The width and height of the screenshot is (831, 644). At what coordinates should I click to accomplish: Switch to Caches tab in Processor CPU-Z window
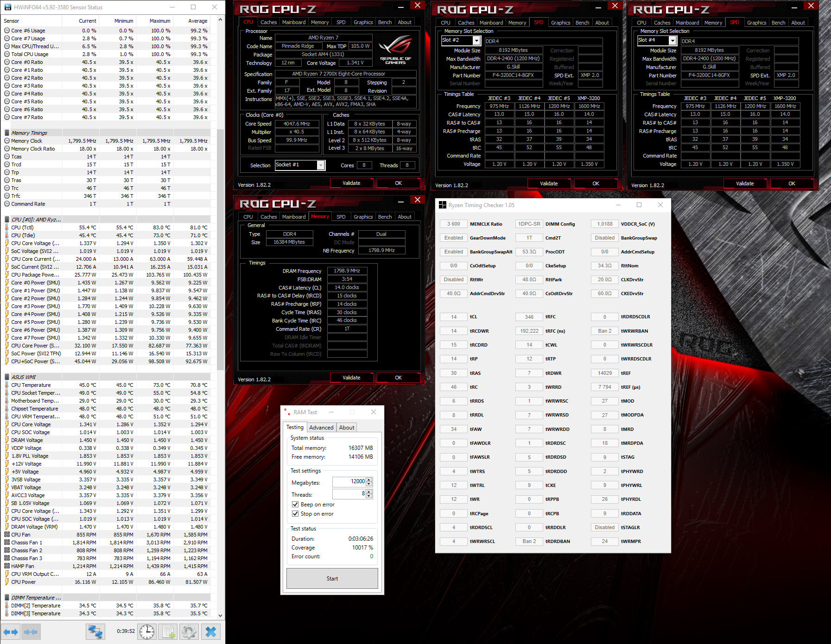[269, 22]
